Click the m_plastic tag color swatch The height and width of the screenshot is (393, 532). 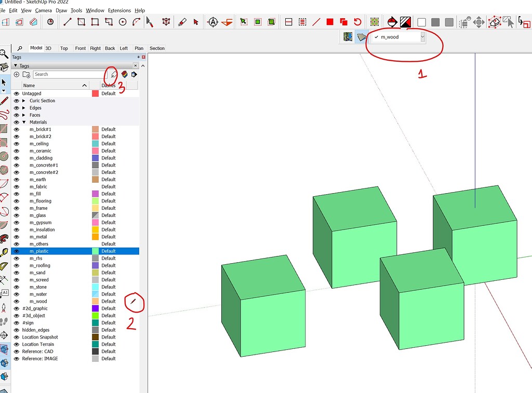click(97, 251)
